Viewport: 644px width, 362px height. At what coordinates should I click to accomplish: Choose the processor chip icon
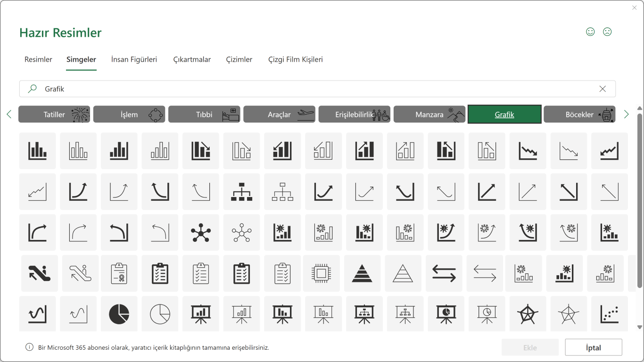[321, 273]
